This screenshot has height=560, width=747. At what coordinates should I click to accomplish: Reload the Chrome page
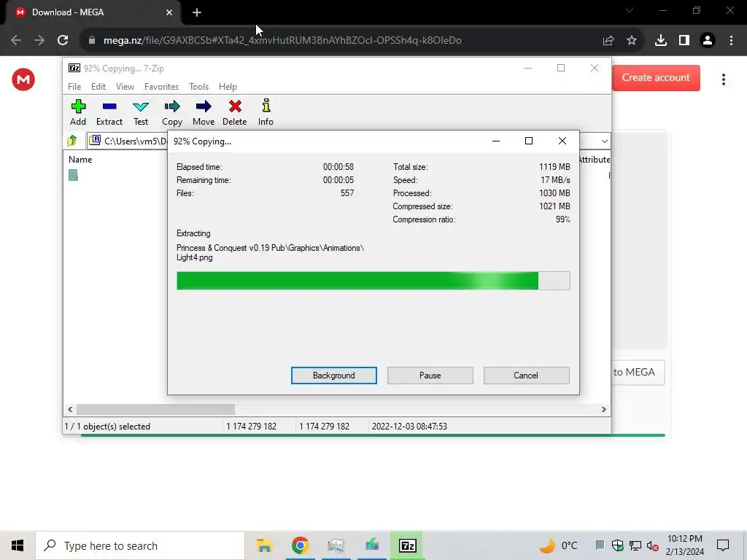click(x=63, y=40)
